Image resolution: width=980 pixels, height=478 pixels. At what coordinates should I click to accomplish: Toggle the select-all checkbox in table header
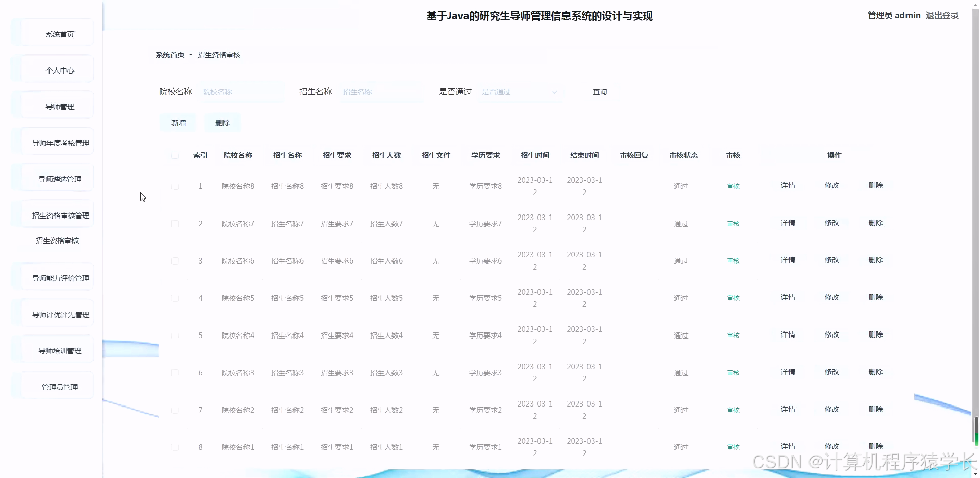pyautogui.click(x=175, y=155)
